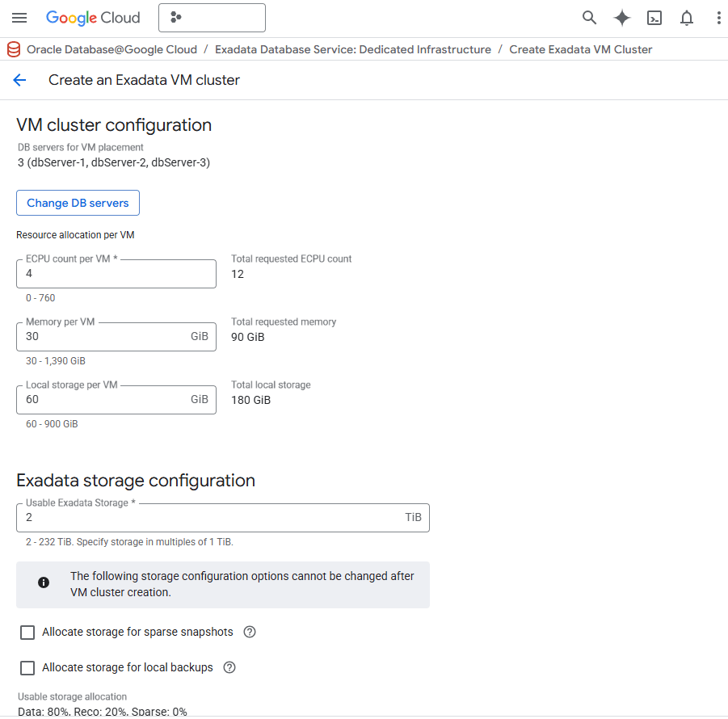Open sparse snapshots help tooltip

click(250, 632)
